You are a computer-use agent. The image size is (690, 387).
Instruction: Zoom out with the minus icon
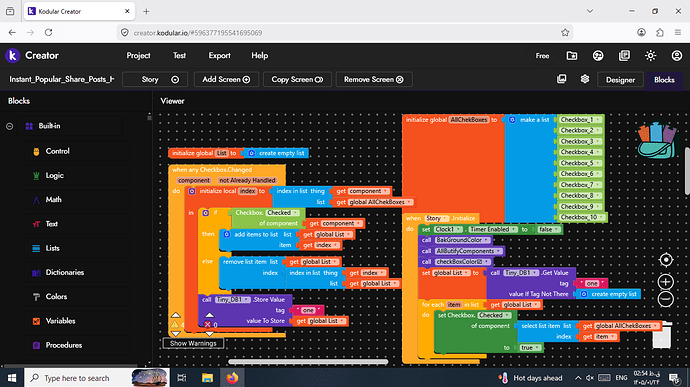pos(666,299)
